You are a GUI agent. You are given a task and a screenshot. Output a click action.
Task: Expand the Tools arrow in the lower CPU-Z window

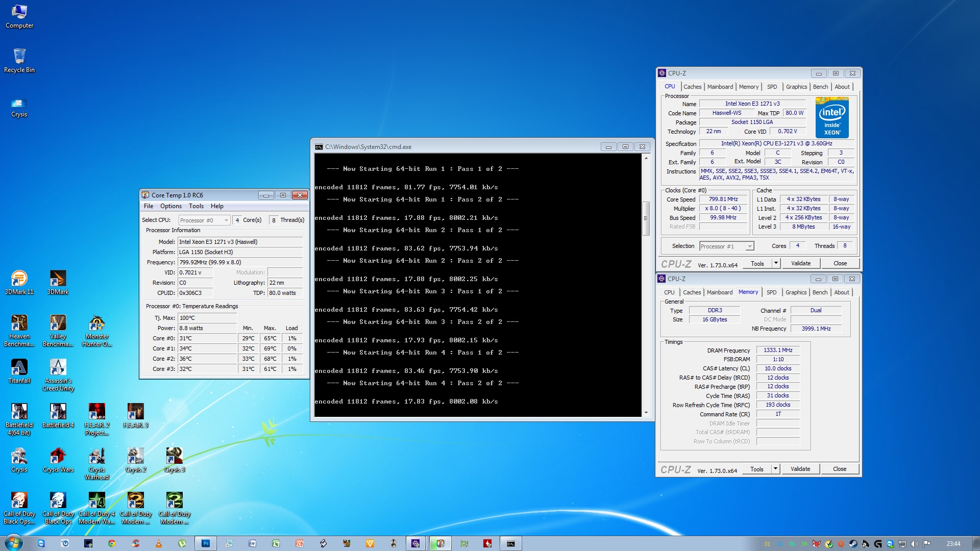tap(775, 469)
